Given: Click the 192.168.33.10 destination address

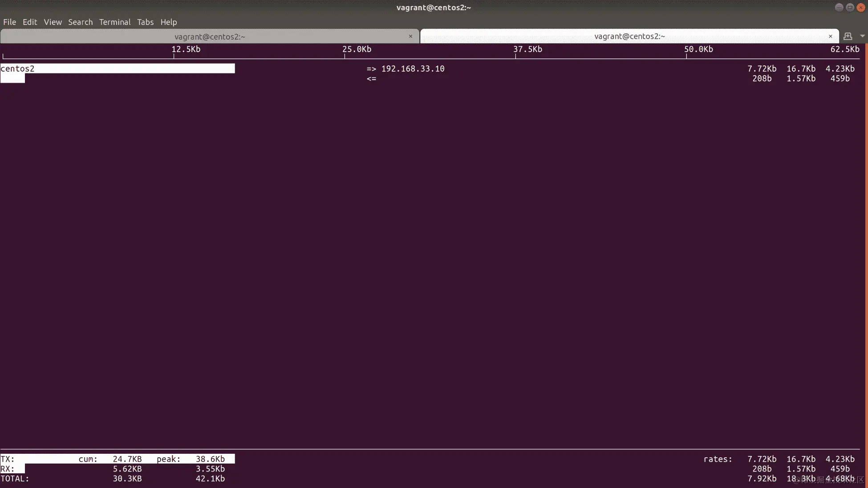Looking at the screenshot, I should tap(413, 69).
